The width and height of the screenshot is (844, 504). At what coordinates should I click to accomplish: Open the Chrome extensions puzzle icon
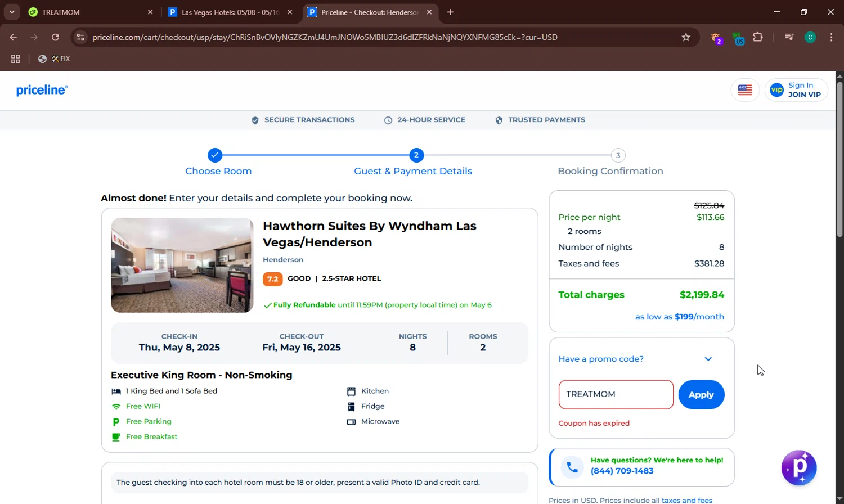(x=758, y=37)
